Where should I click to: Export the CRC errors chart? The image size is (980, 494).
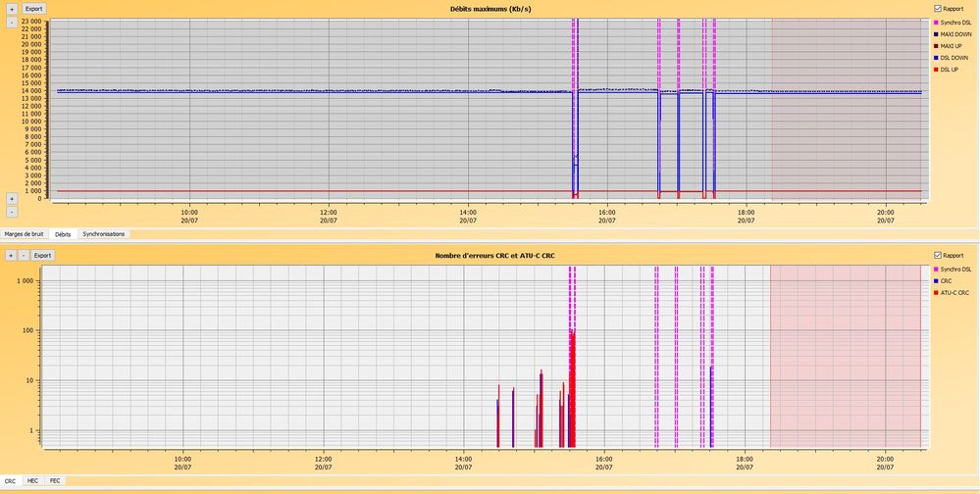42,255
